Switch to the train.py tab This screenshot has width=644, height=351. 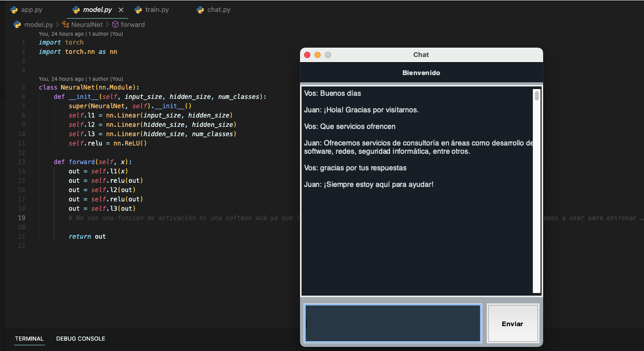coord(157,10)
